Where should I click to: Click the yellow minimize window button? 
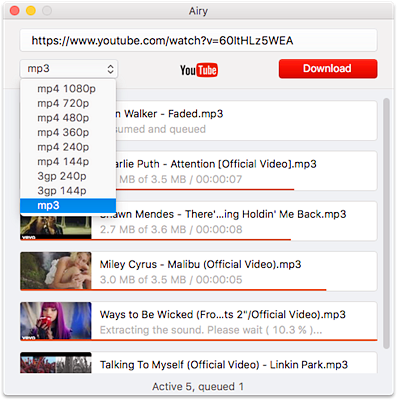[31, 11]
